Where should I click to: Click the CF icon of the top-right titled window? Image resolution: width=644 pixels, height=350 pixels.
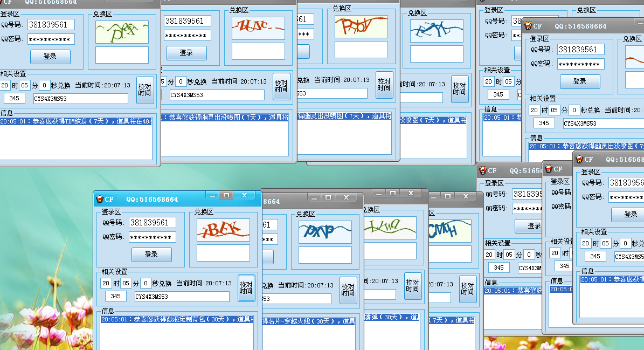coord(528,26)
